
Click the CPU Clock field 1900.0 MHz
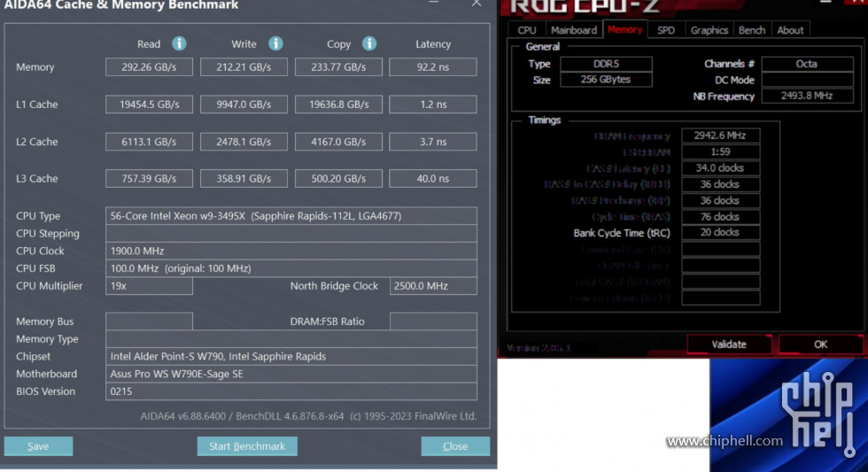tap(291, 251)
